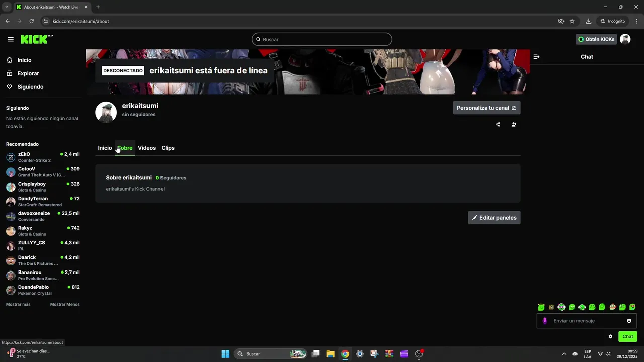
Task: Click the browser address bar URL
Action: point(81,21)
